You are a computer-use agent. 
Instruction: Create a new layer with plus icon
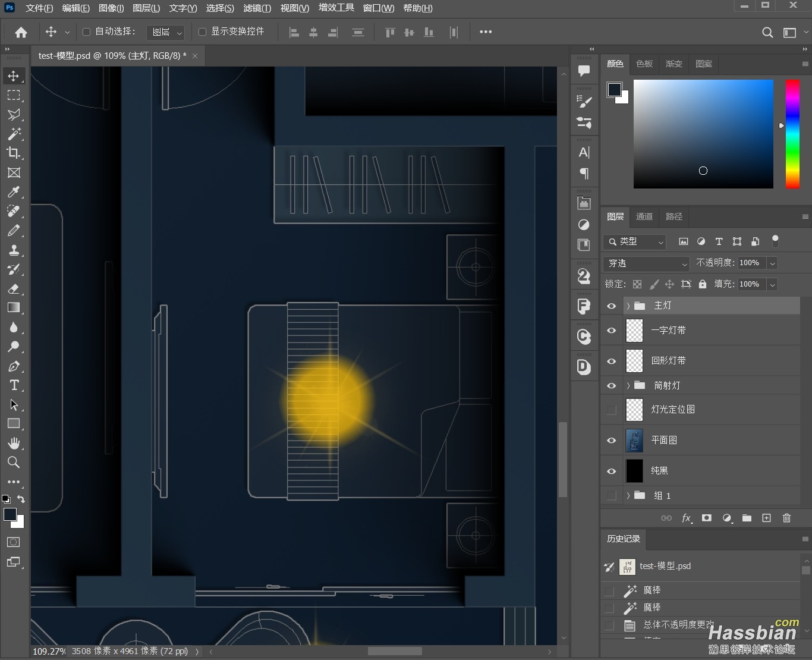pos(766,518)
